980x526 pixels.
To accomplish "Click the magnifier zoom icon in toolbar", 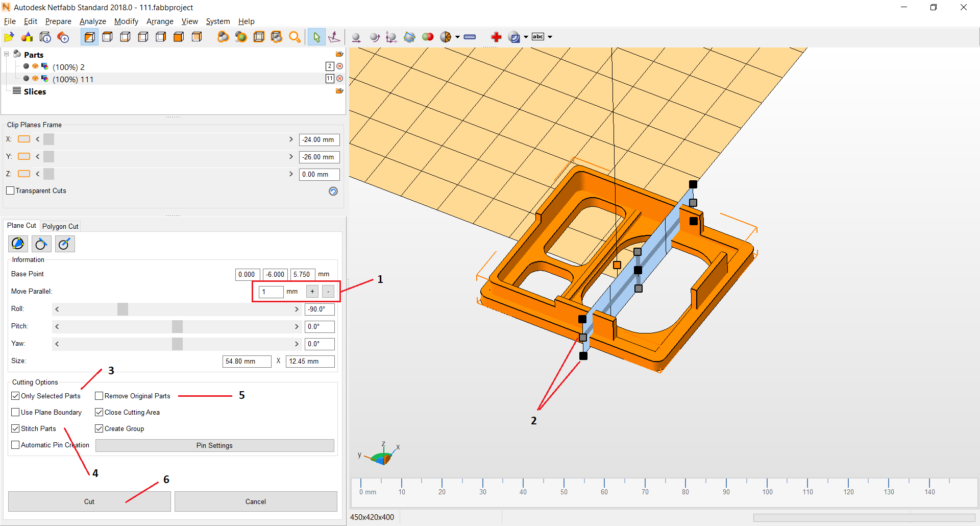I will [x=295, y=37].
